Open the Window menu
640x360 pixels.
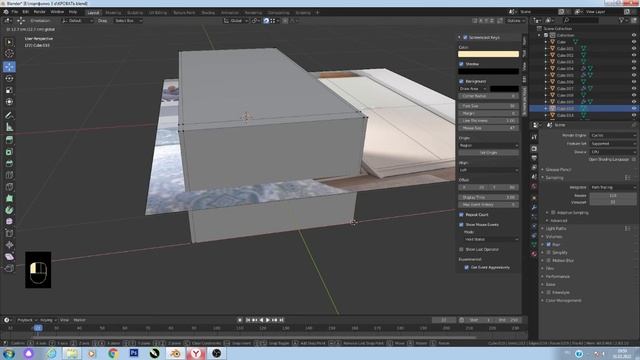tap(57, 12)
